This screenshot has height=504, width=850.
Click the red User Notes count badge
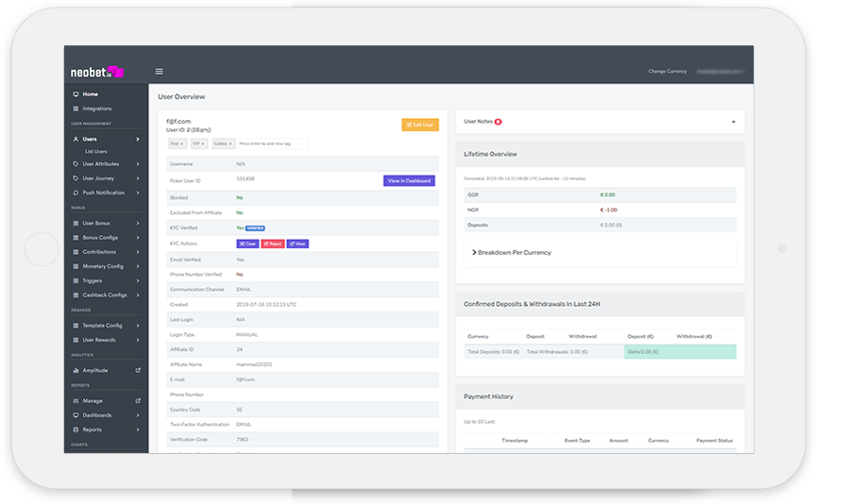[x=498, y=122]
